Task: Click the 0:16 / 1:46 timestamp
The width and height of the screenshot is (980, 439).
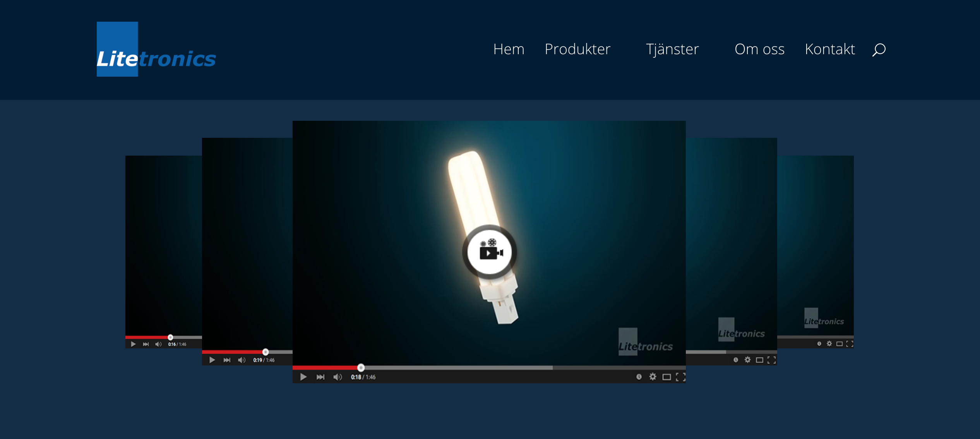Action: (x=177, y=344)
